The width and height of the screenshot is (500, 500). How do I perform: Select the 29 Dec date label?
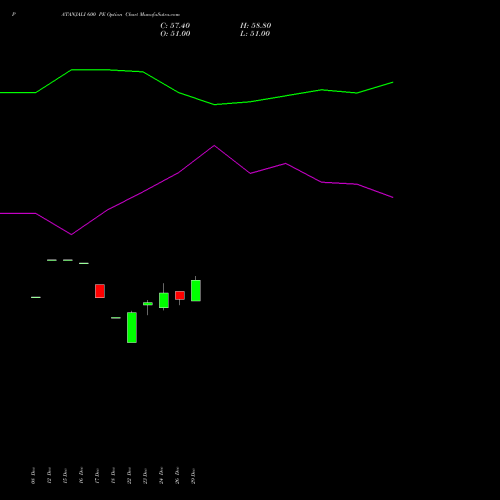point(193,476)
